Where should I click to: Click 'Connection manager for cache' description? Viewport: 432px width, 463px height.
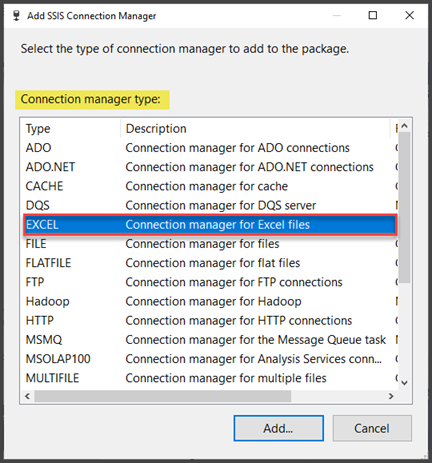[x=207, y=186]
